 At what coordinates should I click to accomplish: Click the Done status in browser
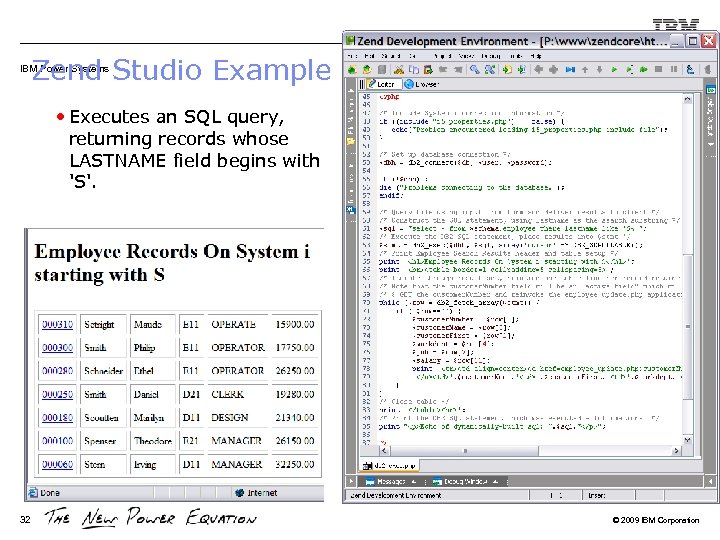(45, 493)
